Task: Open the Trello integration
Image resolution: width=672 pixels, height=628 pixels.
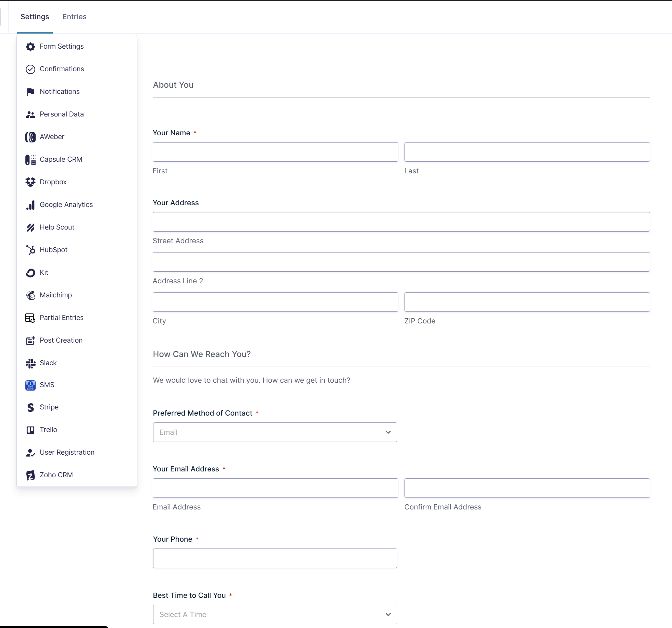Action: 48,430
